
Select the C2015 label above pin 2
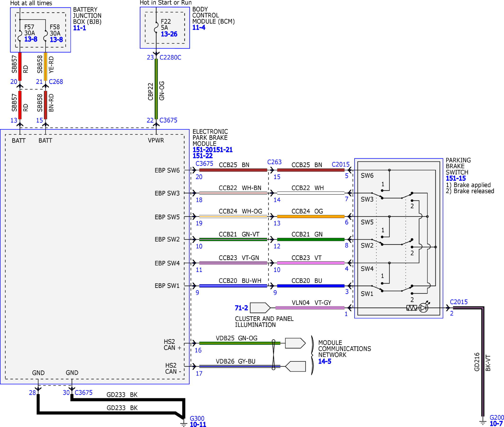pyautogui.click(x=459, y=302)
